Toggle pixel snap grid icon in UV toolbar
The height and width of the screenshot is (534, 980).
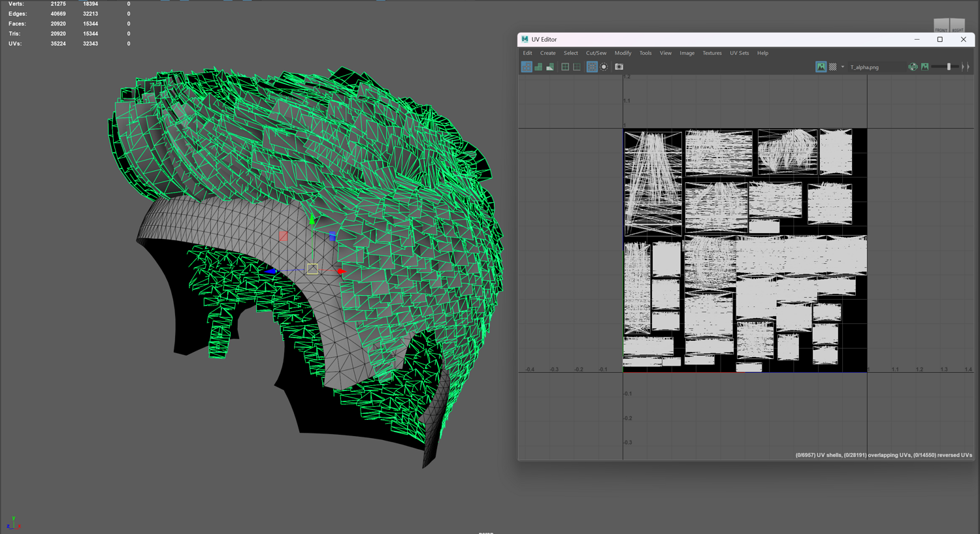coord(592,67)
